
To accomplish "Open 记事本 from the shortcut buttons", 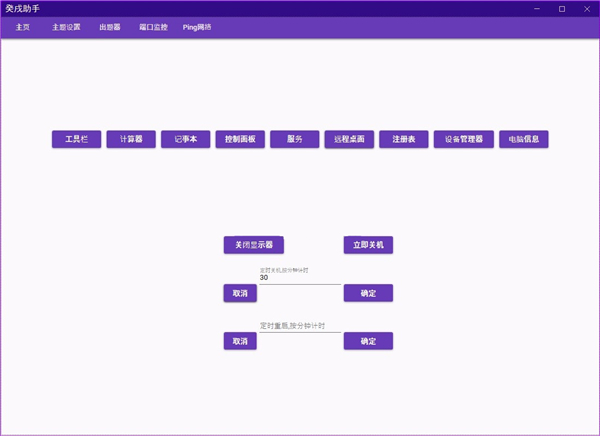I will (x=186, y=139).
